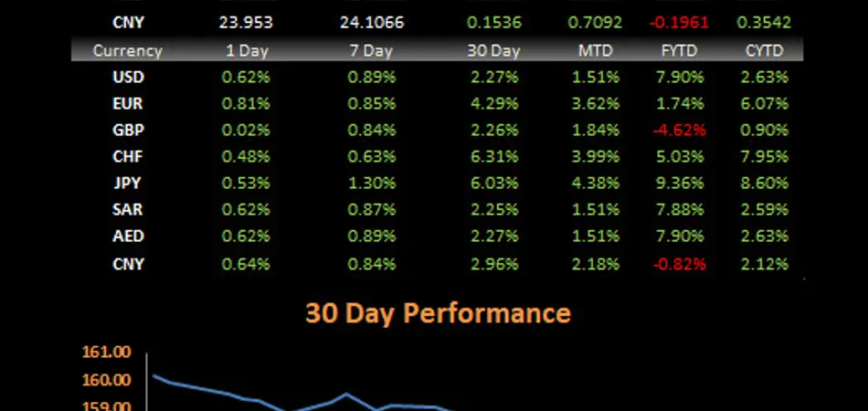Click the SAR row label
This screenshot has width=868, height=411.
pos(127,210)
